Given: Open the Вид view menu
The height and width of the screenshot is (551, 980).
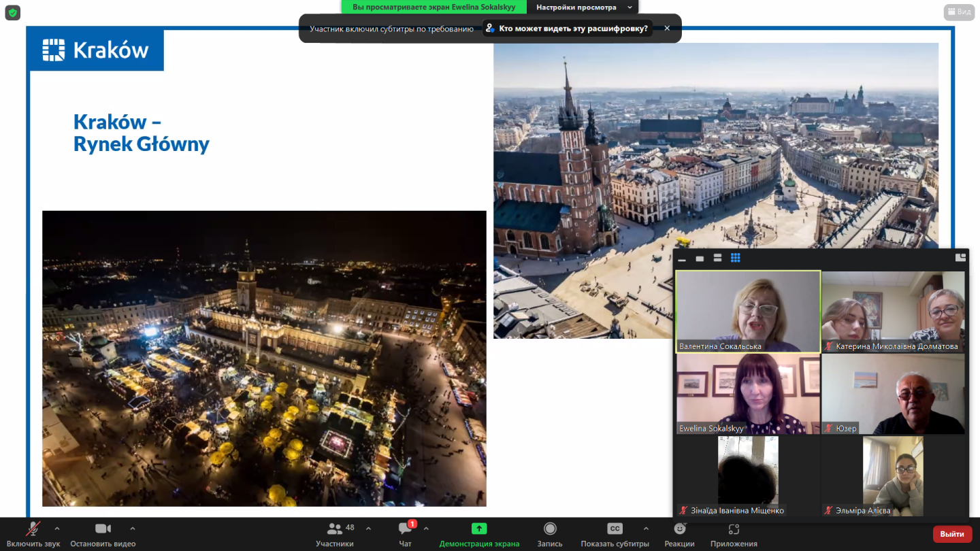Looking at the screenshot, I should click(959, 12).
